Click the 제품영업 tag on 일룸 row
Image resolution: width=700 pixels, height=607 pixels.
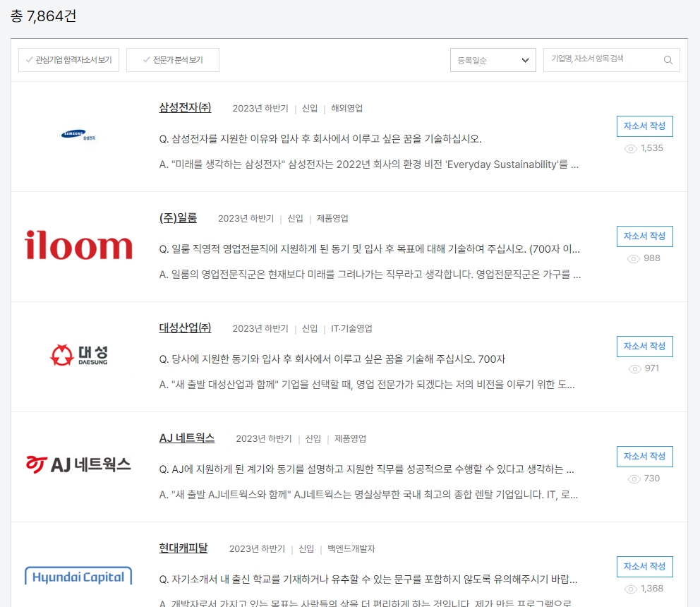(332, 218)
